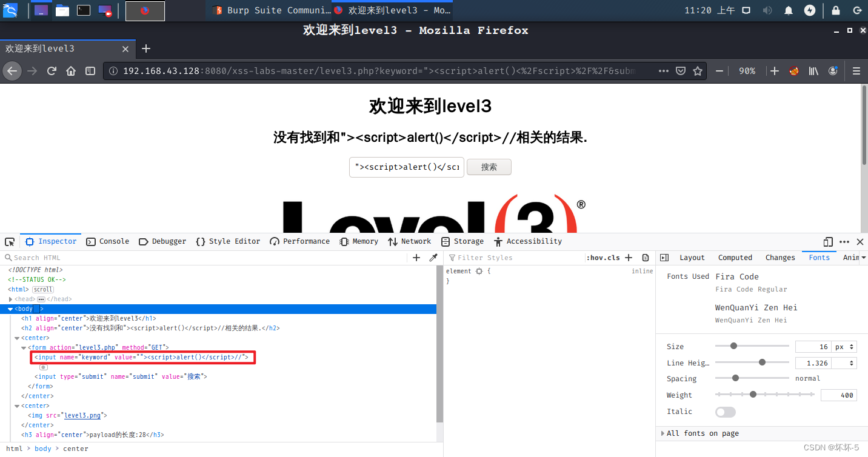Adjust the font Size slider
This screenshot has height=457, width=868.
(752, 346)
